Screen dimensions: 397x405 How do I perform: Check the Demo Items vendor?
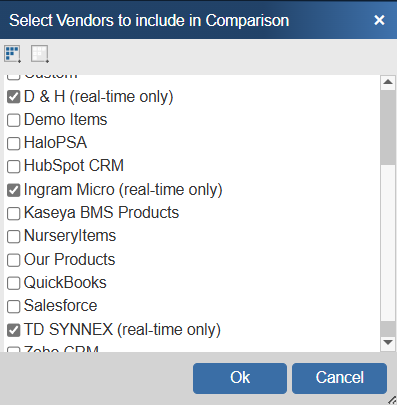pyautogui.click(x=14, y=120)
